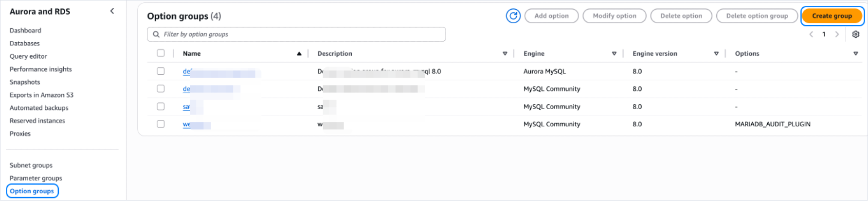
Task: Open Parameter groups in sidebar
Action: (36, 178)
